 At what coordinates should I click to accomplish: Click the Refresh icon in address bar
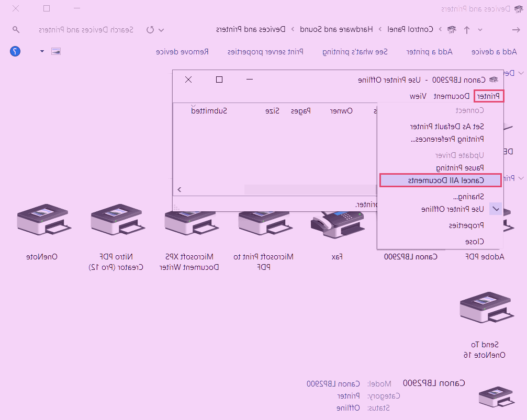tap(150, 29)
